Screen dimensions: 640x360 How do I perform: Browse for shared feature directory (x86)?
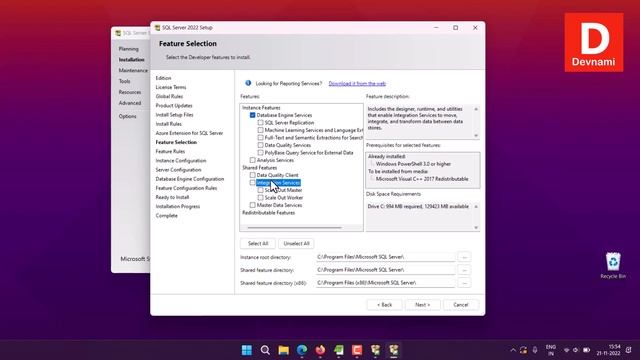coord(464,283)
